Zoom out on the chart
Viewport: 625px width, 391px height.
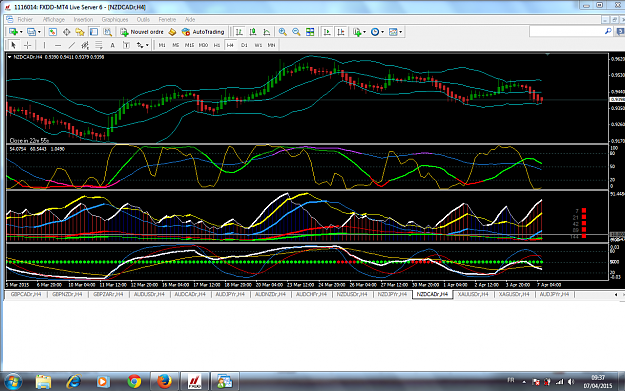tap(296, 32)
